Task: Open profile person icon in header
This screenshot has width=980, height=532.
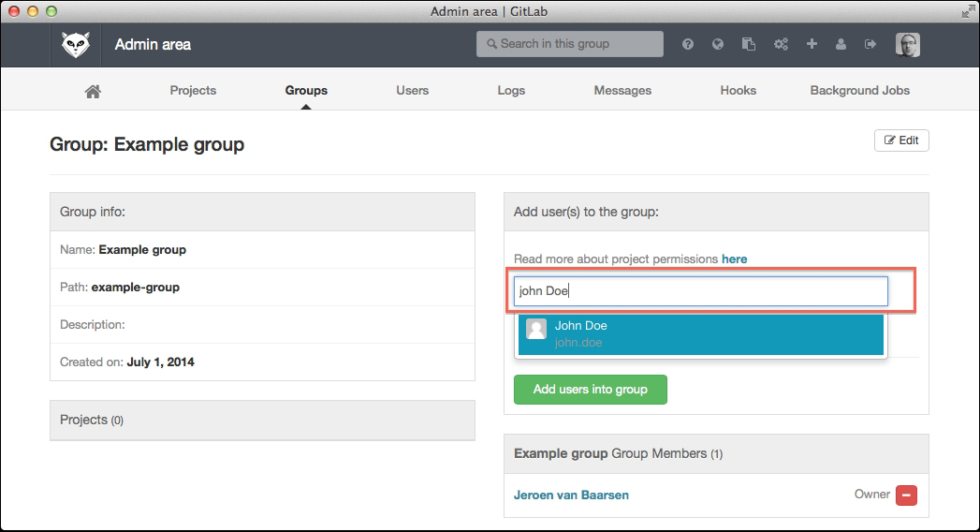Action: pyautogui.click(x=841, y=44)
